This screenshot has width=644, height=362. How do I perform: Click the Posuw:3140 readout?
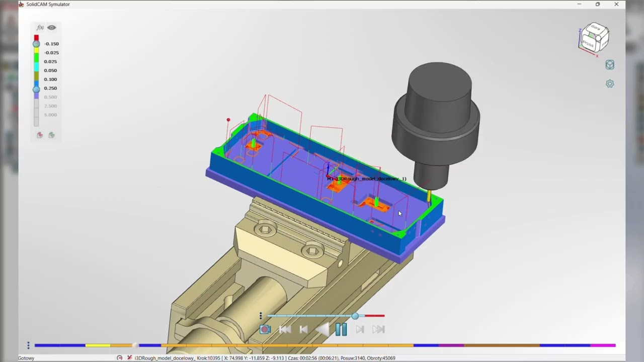354,358
